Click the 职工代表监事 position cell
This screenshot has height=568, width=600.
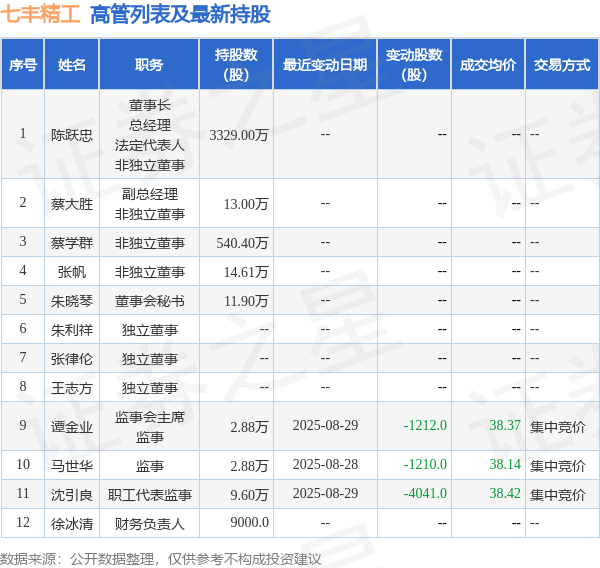coord(150,495)
